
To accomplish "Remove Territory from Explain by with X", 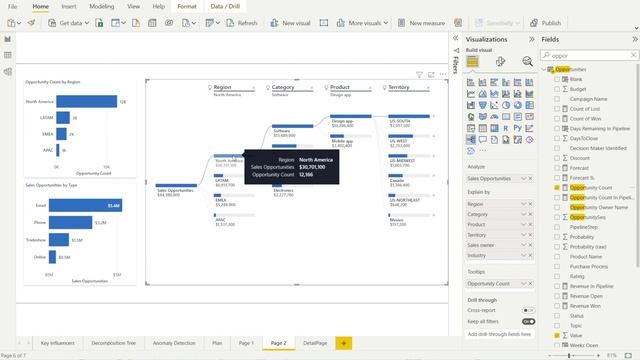I will (x=531, y=235).
